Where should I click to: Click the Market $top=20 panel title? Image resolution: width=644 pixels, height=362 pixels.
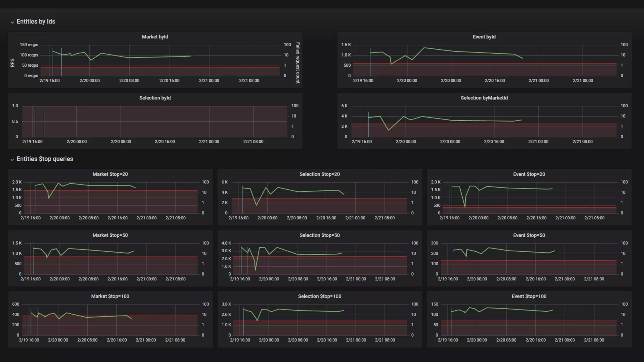click(x=110, y=174)
